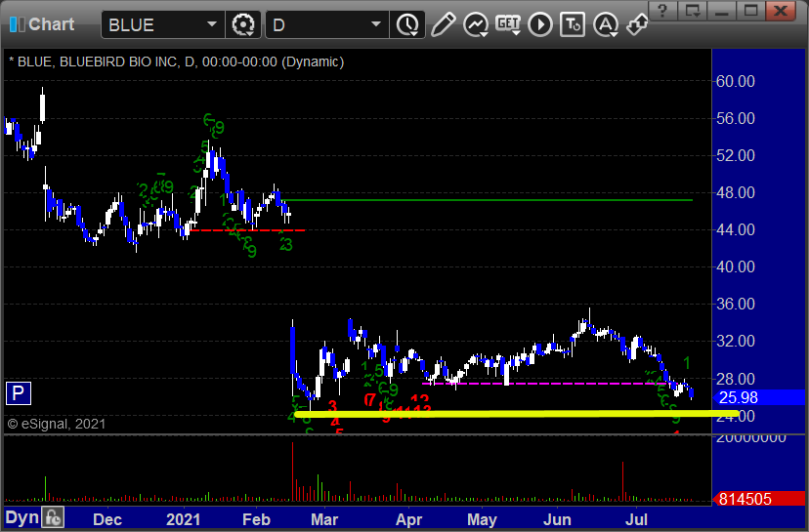Expand the BLUE symbol dropdown arrow
The height and width of the screenshot is (532, 809).
click(212, 24)
